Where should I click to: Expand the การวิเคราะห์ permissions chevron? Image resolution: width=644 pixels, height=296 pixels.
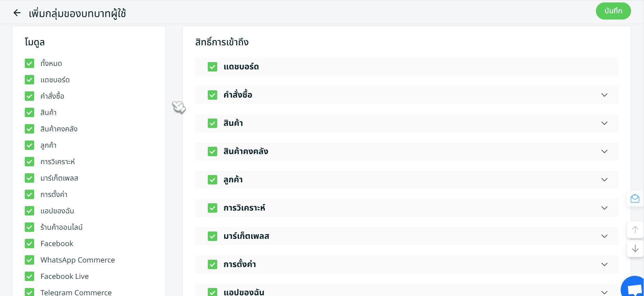(x=604, y=208)
